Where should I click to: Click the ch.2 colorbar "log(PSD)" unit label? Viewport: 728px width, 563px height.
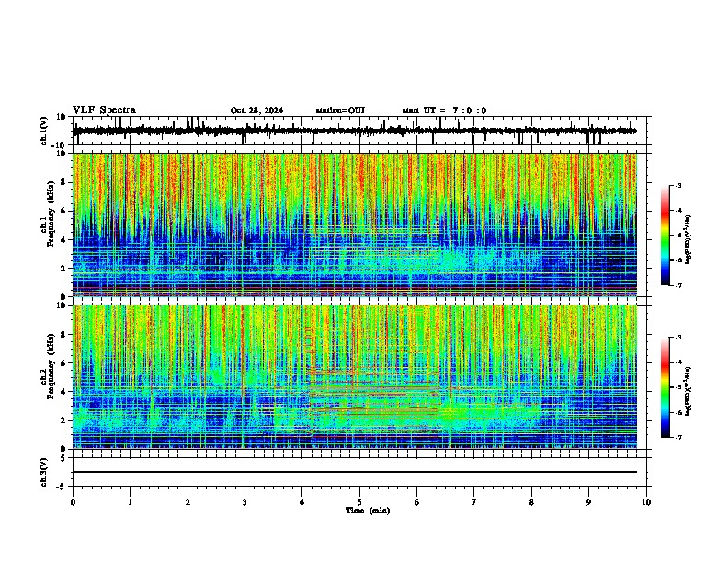point(688,392)
